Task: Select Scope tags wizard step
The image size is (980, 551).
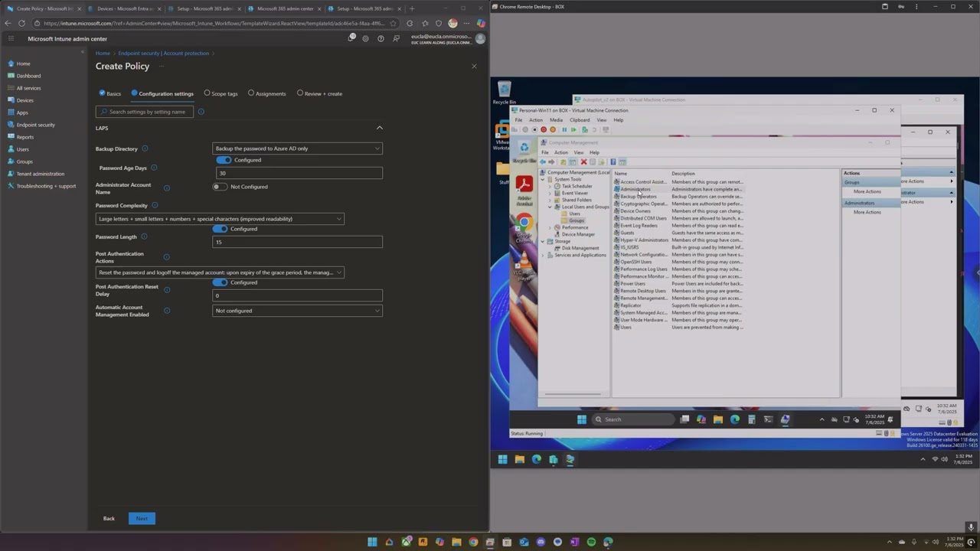Action: (221, 93)
